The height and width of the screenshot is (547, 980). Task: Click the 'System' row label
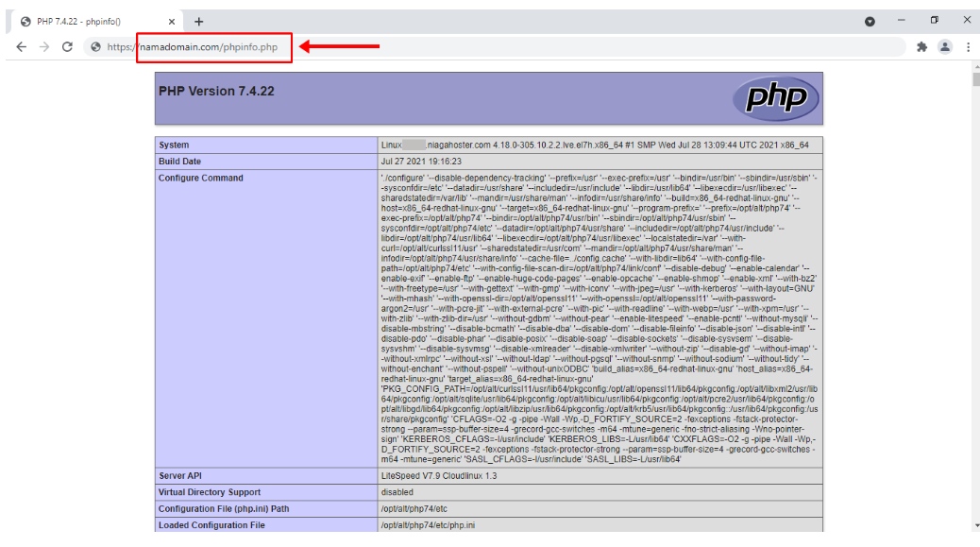tap(174, 145)
